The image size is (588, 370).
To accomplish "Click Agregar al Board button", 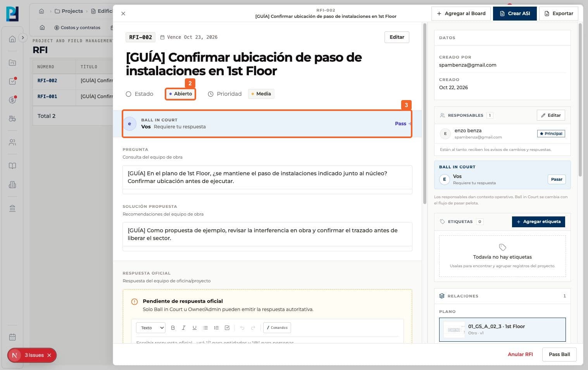I will (461, 14).
